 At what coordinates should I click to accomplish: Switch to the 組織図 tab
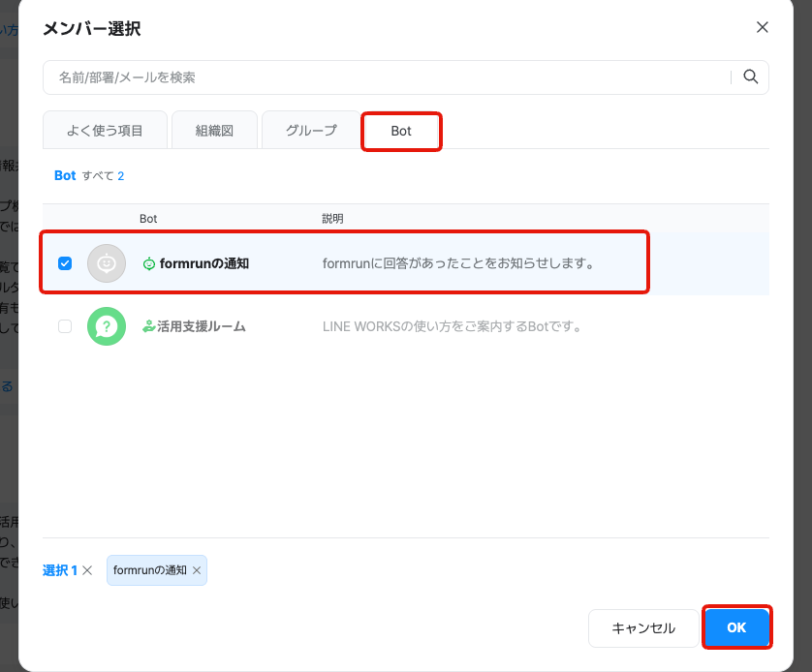click(214, 131)
